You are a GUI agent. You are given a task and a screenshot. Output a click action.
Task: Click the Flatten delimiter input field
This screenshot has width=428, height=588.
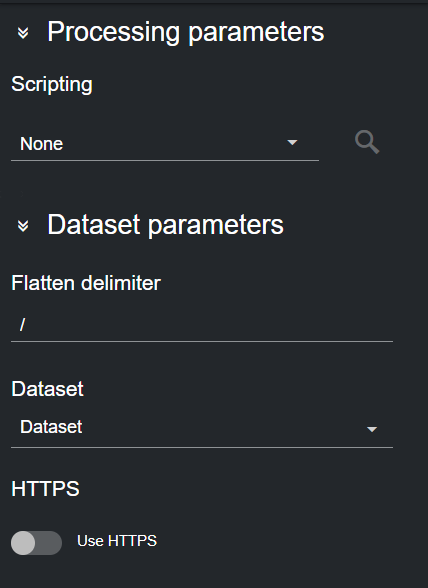tap(202, 325)
